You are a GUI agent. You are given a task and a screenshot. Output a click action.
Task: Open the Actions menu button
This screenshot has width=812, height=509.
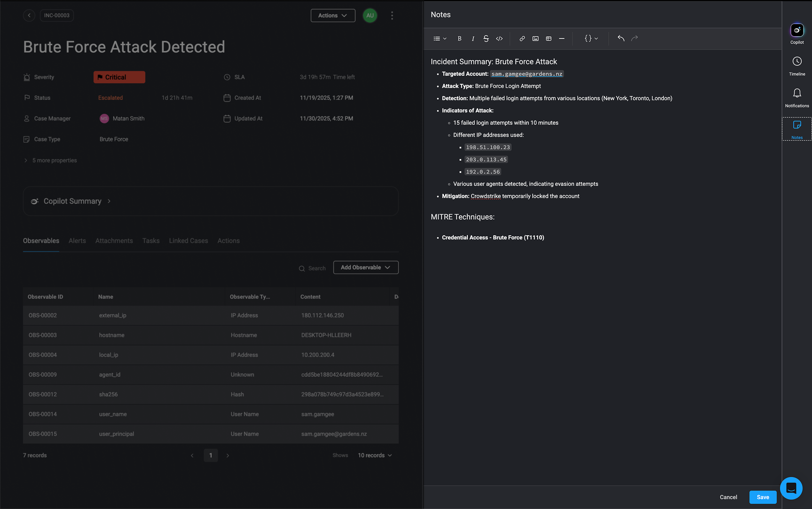(x=332, y=16)
